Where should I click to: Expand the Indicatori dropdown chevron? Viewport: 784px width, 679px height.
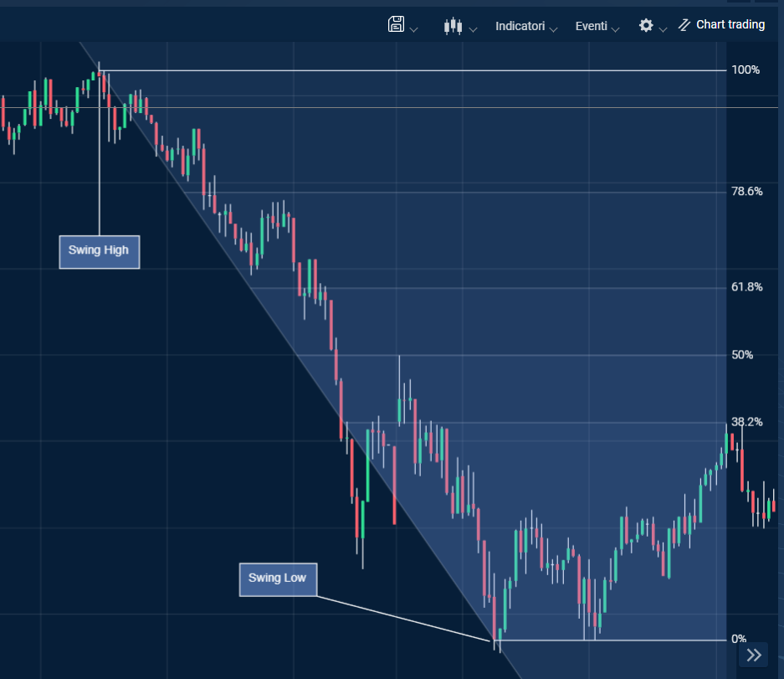[553, 30]
